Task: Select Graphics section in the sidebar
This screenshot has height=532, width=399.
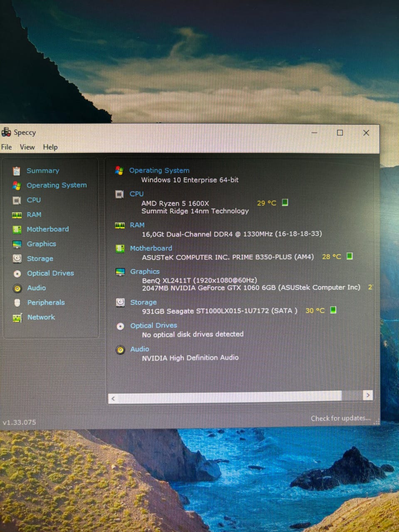Action: tap(42, 244)
